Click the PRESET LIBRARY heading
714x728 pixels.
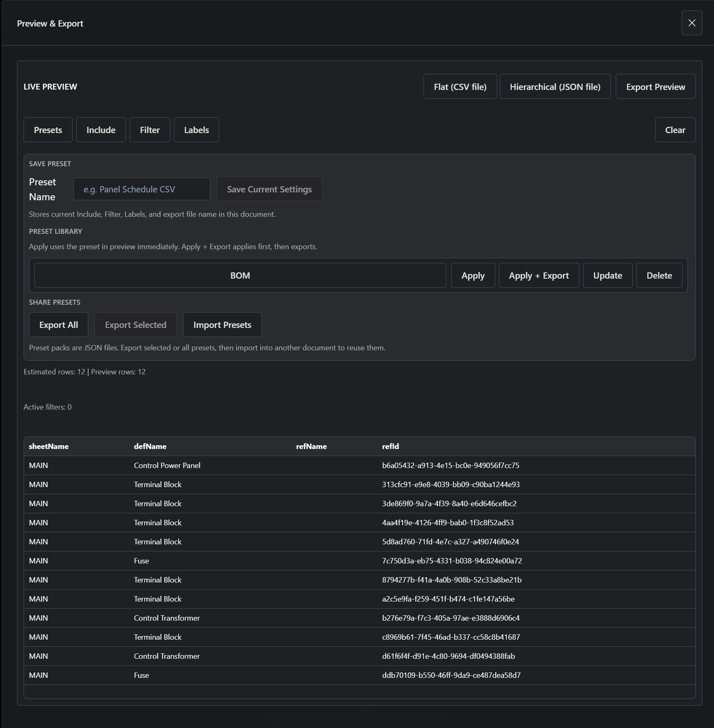(x=56, y=231)
